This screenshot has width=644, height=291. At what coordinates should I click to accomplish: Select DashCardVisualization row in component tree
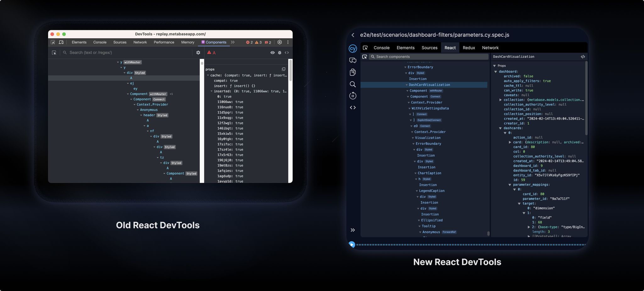424,85
